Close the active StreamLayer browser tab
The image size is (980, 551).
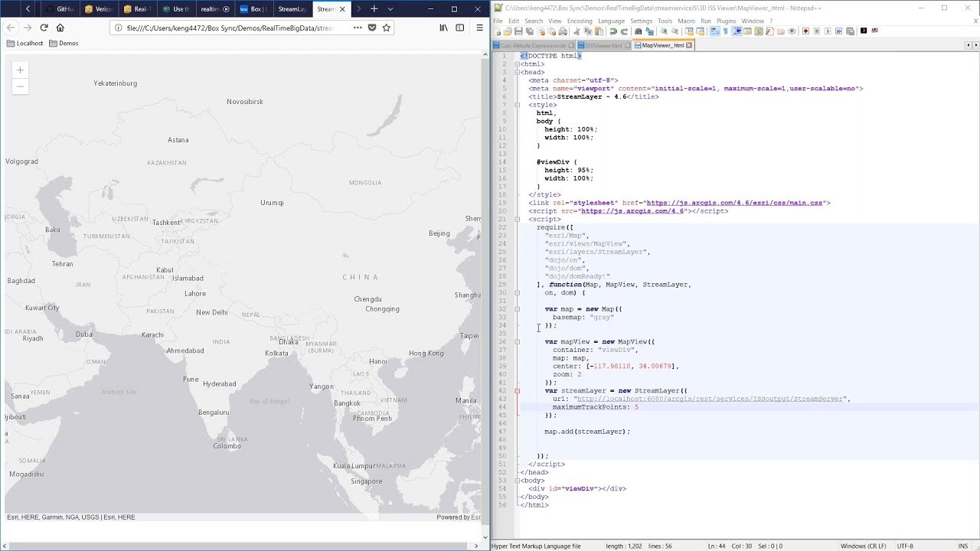342,9
